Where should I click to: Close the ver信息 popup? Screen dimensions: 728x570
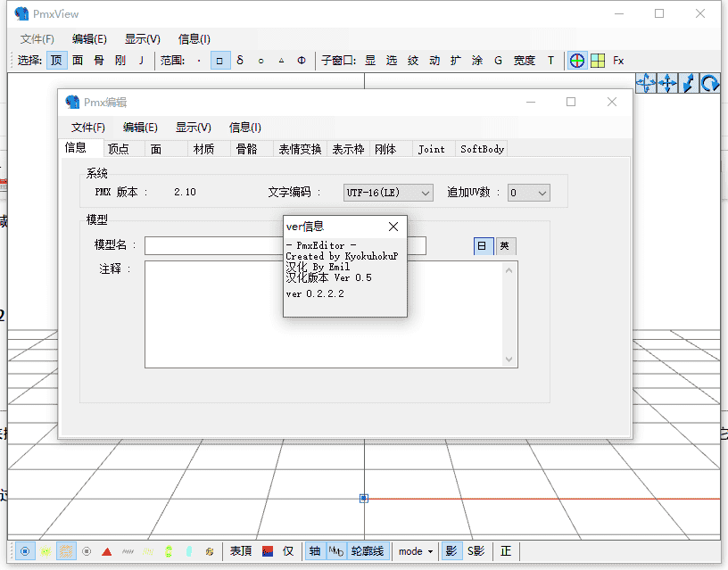pyautogui.click(x=393, y=226)
